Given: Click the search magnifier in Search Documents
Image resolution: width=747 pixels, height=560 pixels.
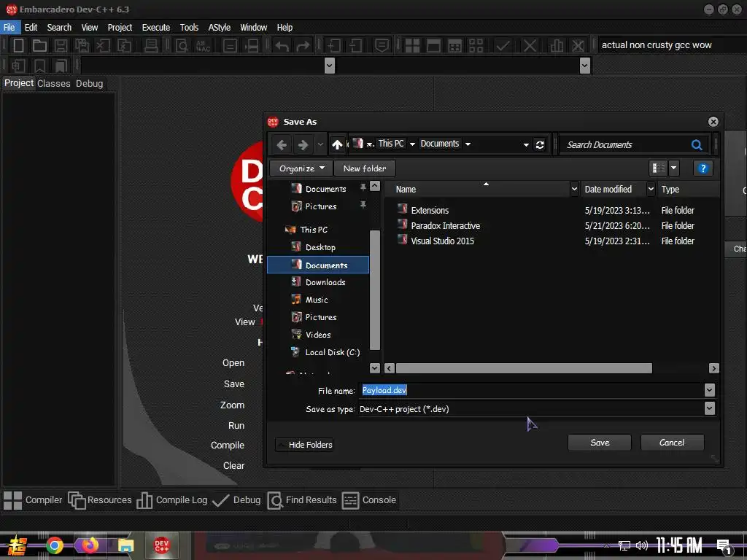Looking at the screenshot, I should tap(697, 145).
